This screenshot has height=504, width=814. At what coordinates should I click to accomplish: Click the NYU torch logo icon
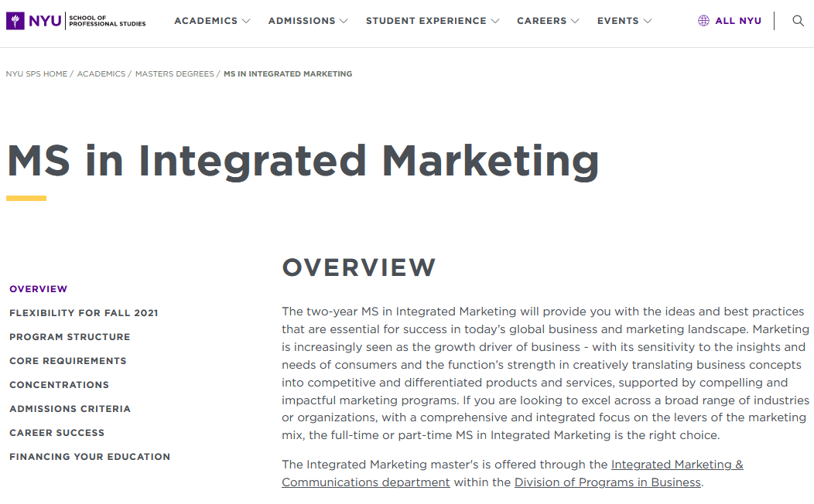point(15,21)
